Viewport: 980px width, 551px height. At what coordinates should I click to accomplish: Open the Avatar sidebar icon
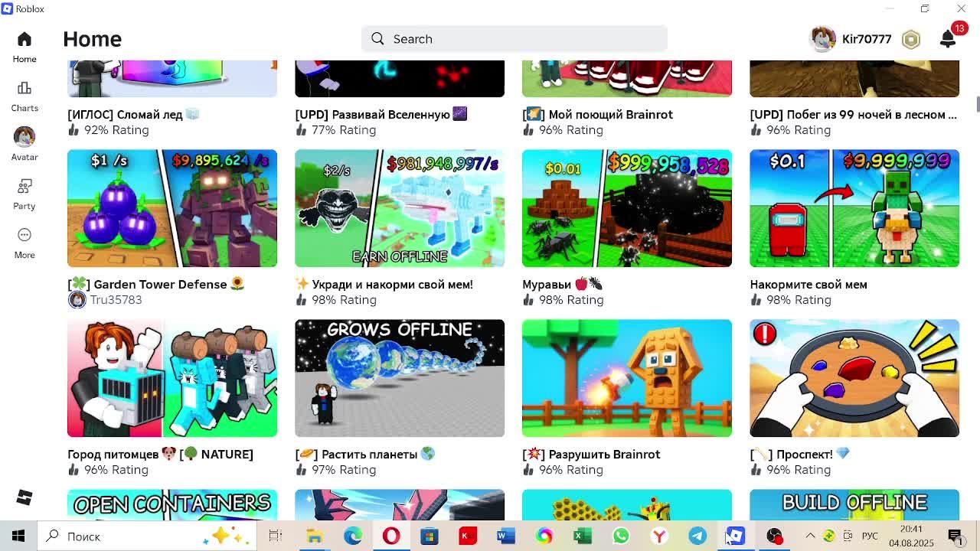tap(24, 136)
